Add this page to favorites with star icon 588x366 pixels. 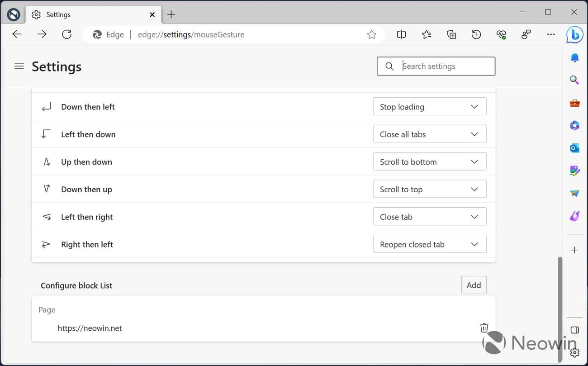[371, 35]
